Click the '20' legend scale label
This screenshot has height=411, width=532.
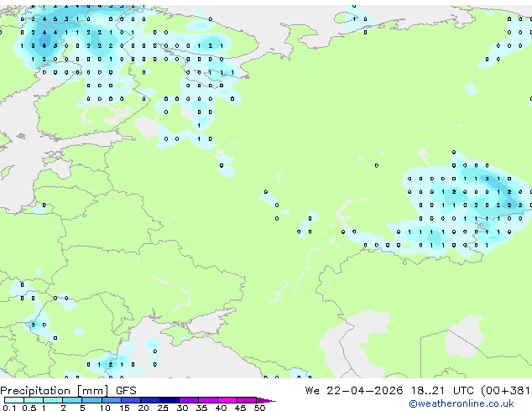pyautogui.click(x=143, y=408)
